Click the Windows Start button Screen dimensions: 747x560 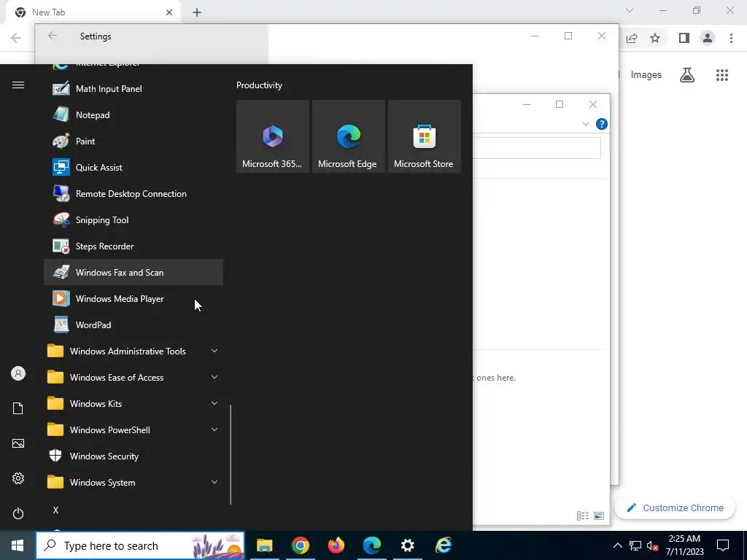(18, 545)
